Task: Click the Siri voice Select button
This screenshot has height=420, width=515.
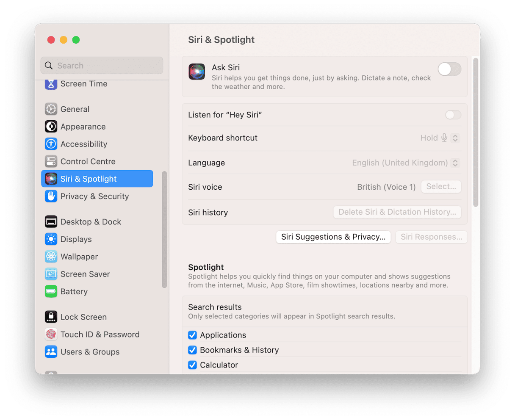Action: pyautogui.click(x=441, y=187)
